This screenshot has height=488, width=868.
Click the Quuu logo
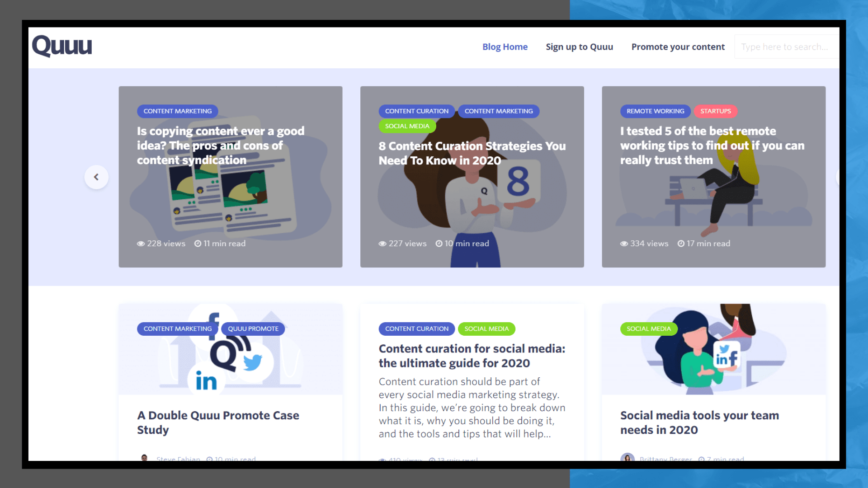click(x=62, y=46)
